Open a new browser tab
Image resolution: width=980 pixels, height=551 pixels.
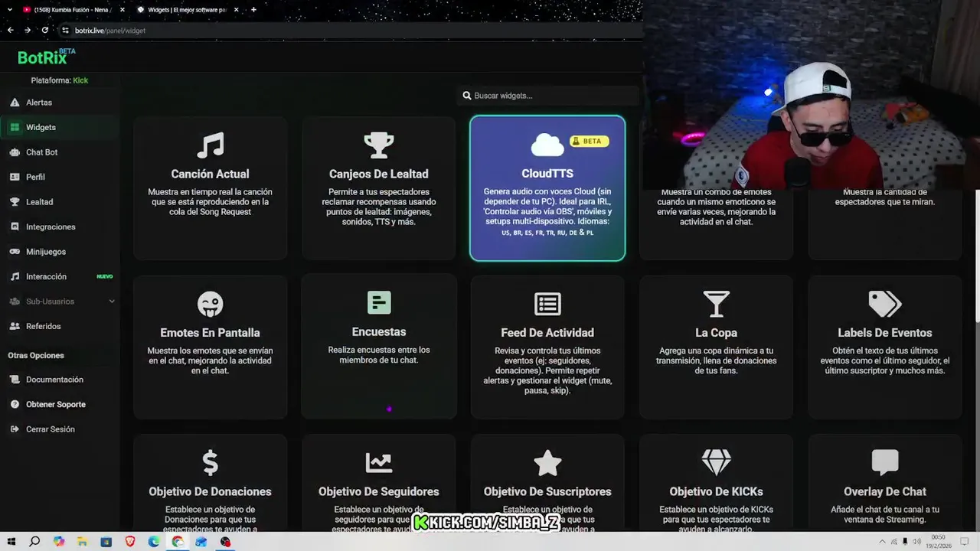click(253, 9)
